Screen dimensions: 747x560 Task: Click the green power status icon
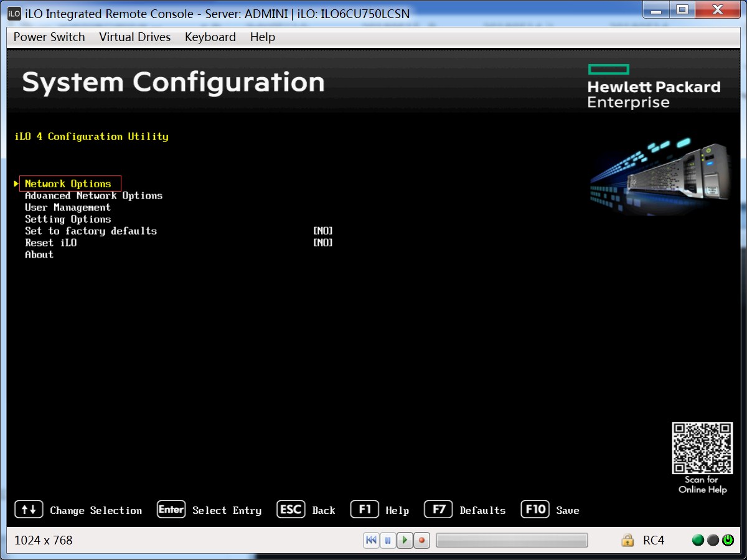(728, 540)
